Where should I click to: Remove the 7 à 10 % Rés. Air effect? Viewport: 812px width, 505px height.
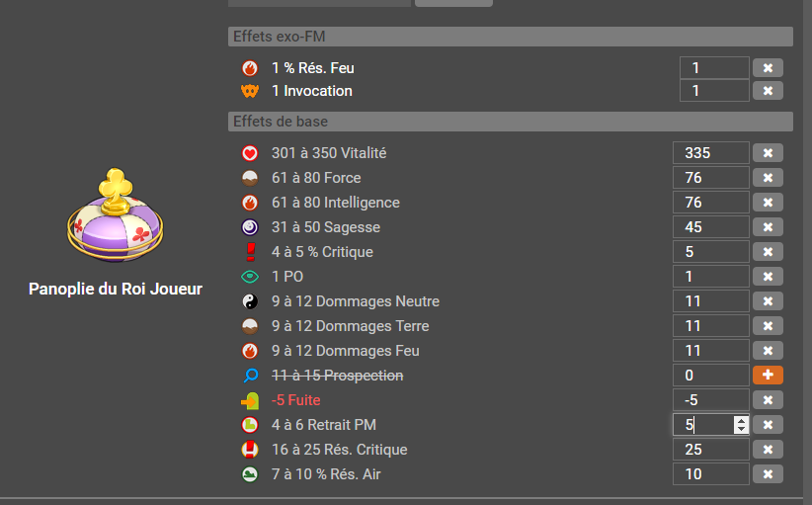[768, 474]
